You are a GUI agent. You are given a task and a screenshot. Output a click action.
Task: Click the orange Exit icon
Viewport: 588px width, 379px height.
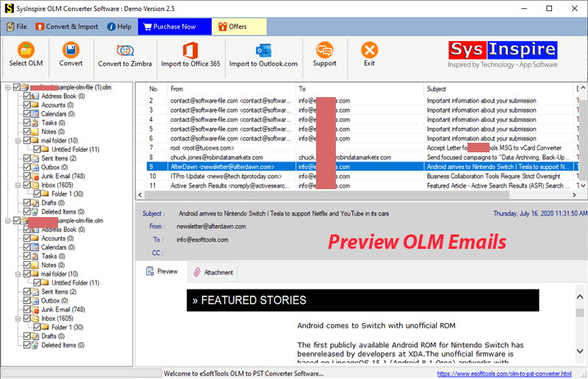click(370, 50)
